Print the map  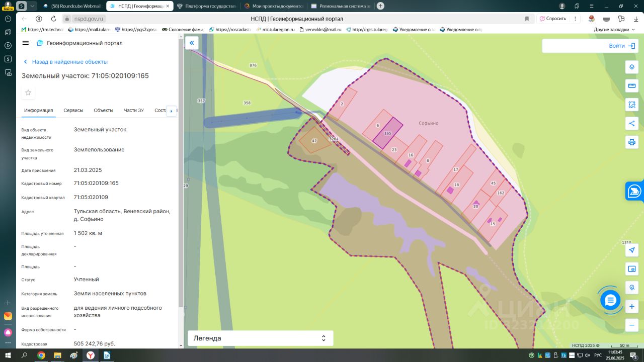pyautogui.click(x=632, y=142)
